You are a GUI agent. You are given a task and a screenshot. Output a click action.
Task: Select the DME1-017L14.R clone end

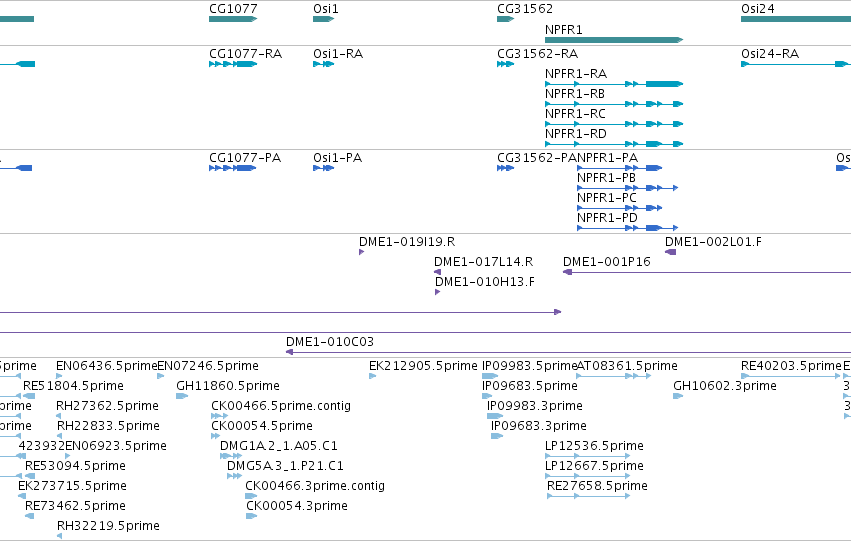coord(437,272)
